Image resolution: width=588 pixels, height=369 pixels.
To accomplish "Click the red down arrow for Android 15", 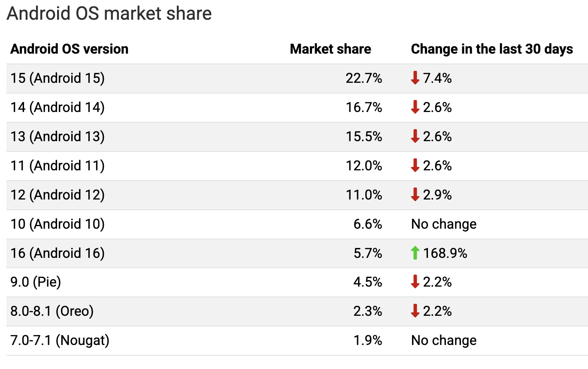I will point(415,78).
